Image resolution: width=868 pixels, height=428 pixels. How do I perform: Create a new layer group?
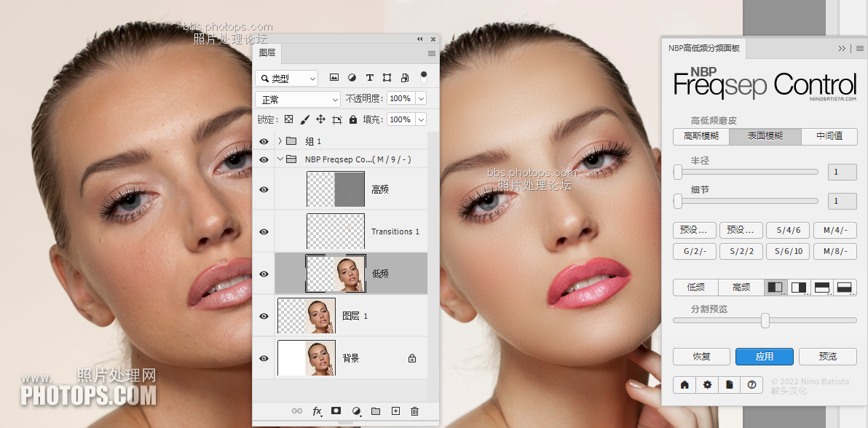click(376, 411)
